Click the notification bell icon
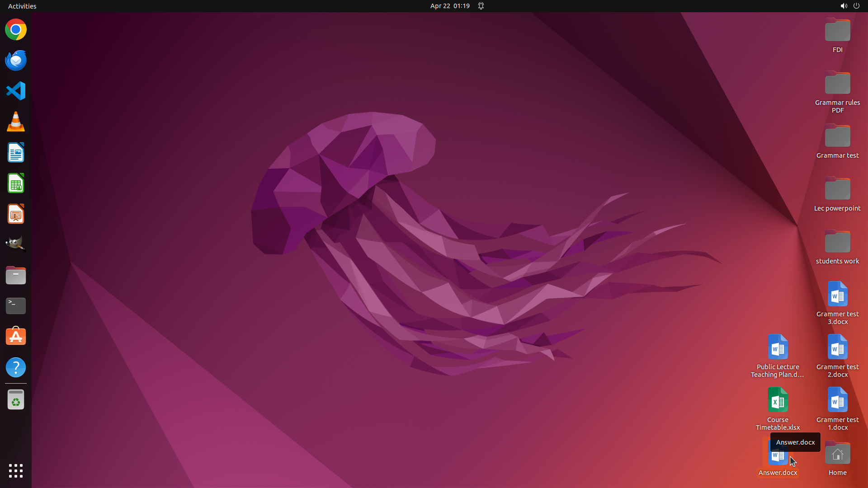The width and height of the screenshot is (868, 488). pyautogui.click(x=481, y=6)
